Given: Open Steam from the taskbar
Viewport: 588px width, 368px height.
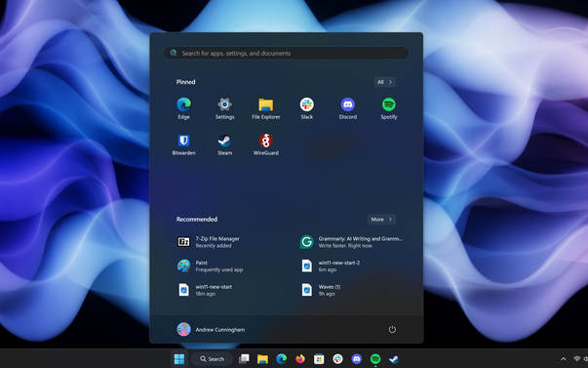Looking at the screenshot, I should click(394, 359).
